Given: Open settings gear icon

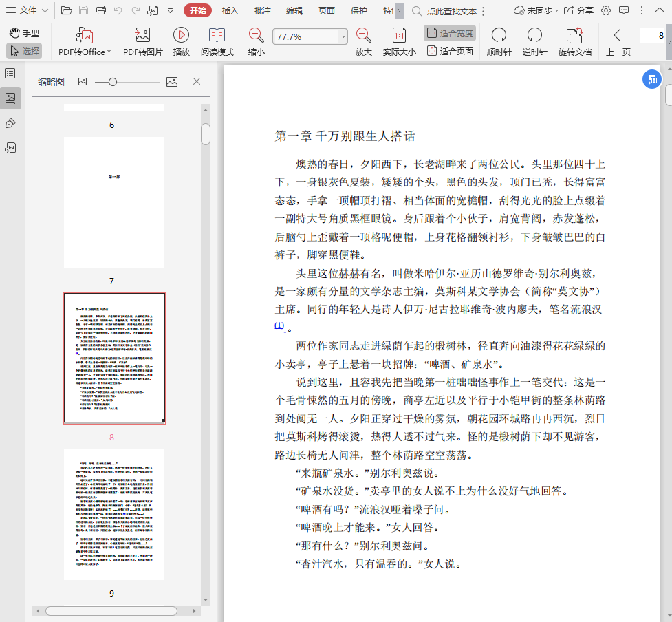Looking at the screenshot, I should pos(606,10).
